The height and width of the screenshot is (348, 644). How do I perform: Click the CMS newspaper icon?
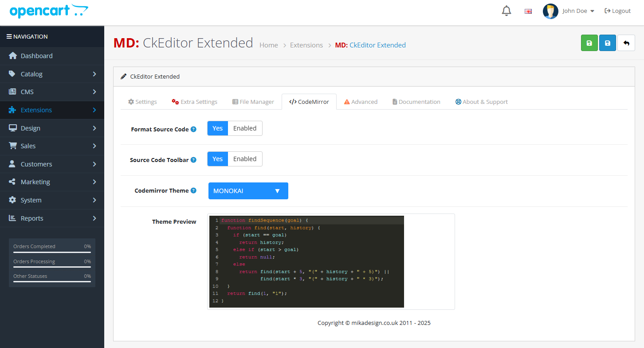coord(12,92)
